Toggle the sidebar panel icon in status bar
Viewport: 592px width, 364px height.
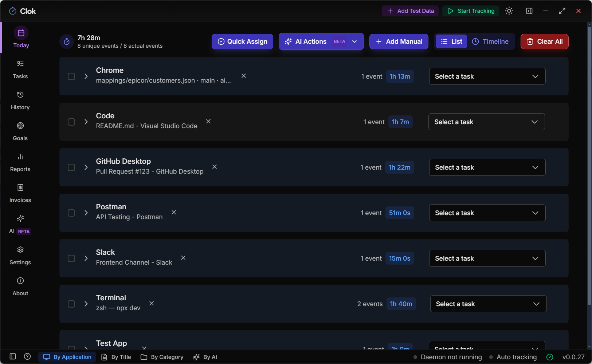13,357
